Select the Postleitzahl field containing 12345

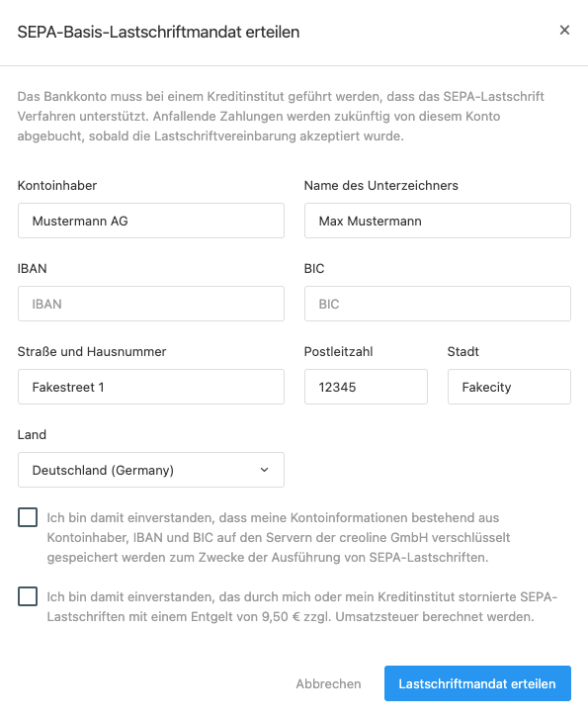(366, 387)
